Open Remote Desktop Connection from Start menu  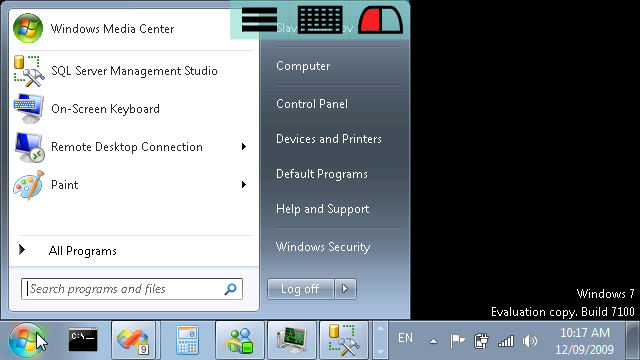[x=122, y=147]
